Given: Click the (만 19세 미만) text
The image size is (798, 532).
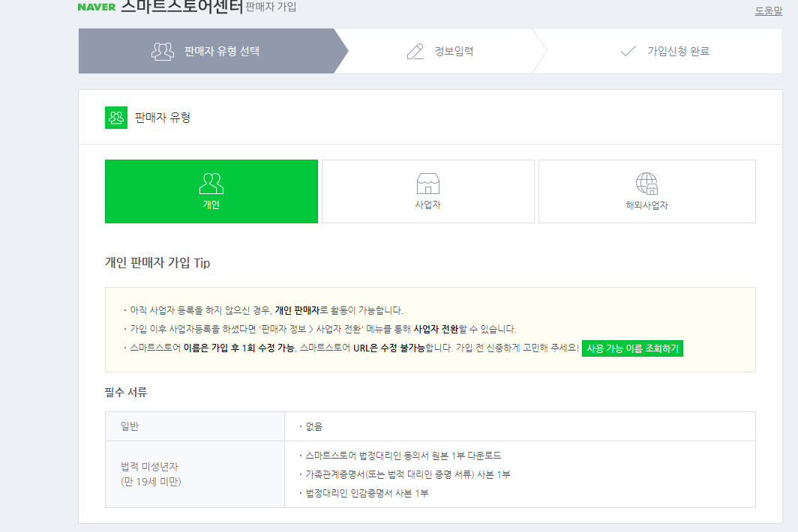Looking at the screenshot, I should (151, 482).
